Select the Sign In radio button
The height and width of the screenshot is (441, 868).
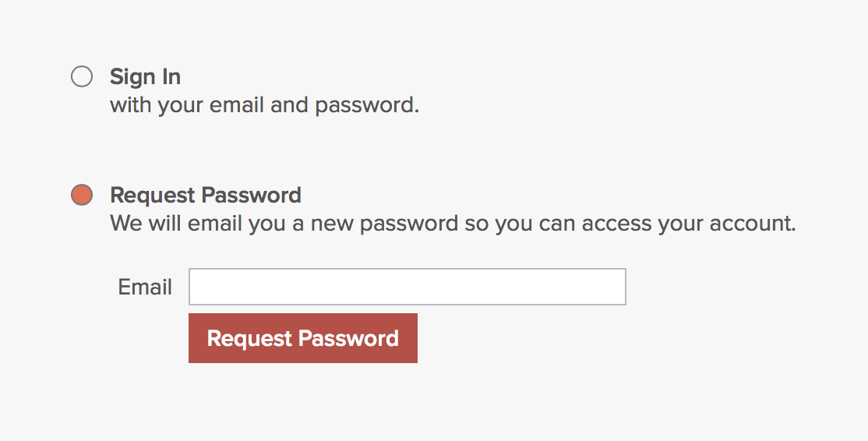pos(82,77)
